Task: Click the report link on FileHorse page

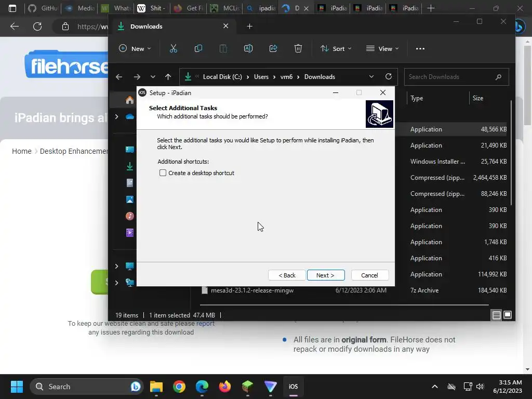Action: [205, 323]
